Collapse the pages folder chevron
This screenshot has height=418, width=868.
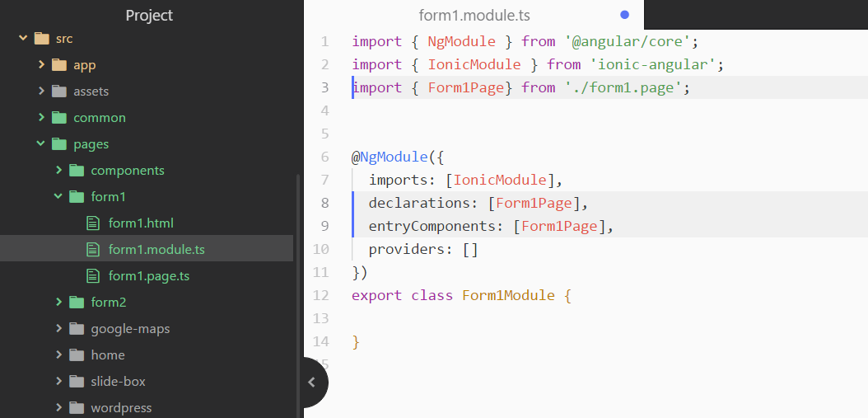point(41,143)
